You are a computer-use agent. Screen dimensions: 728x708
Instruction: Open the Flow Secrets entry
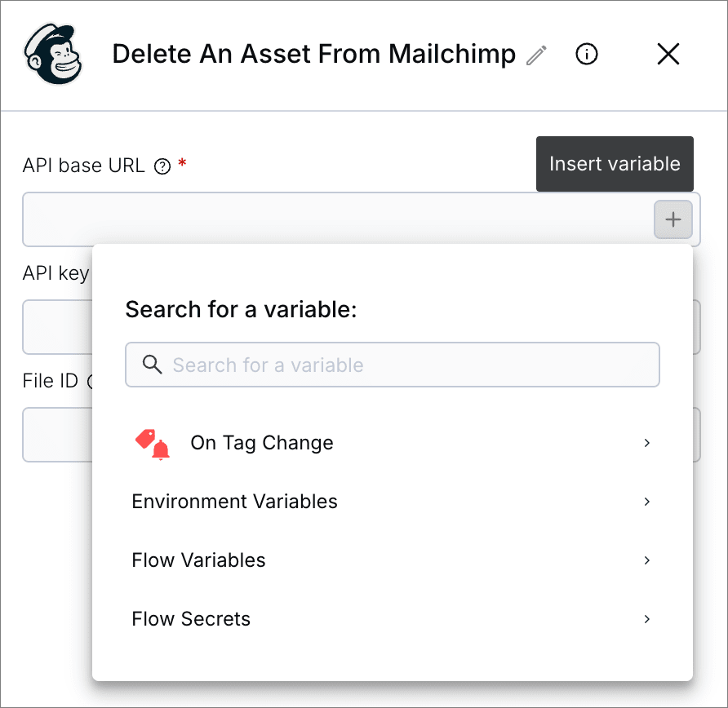click(x=393, y=619)
